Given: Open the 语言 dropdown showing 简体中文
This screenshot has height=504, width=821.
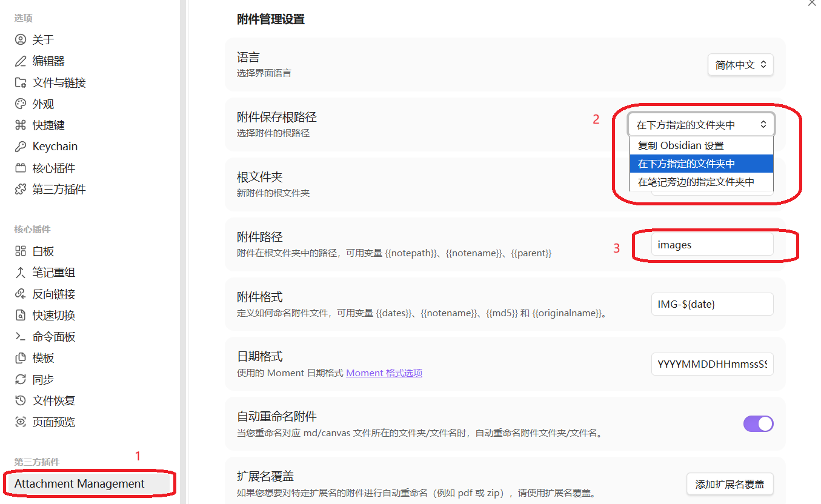Looking at the screenshot, I should (x=740, y=64).
